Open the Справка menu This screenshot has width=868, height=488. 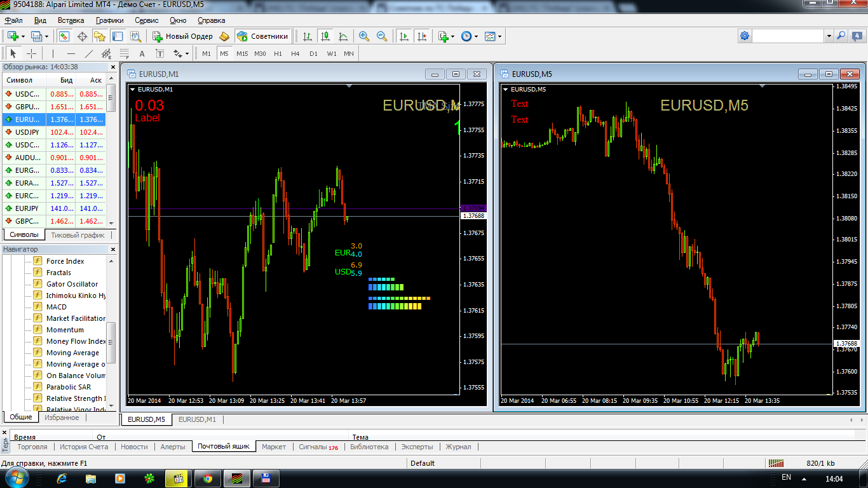click(x=211, y=20)
